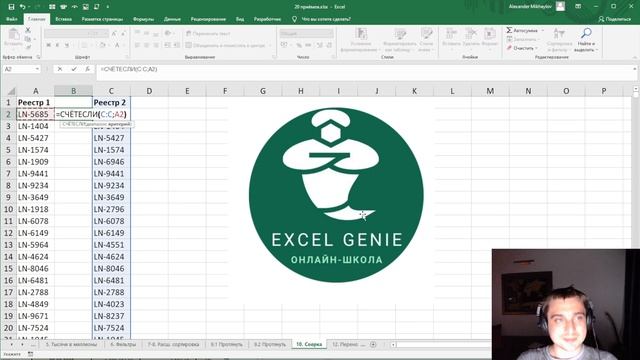This screenshot has height=360, width=640.
Task: Click column C cell 'LN-2796'
Action: coord(111,209)
